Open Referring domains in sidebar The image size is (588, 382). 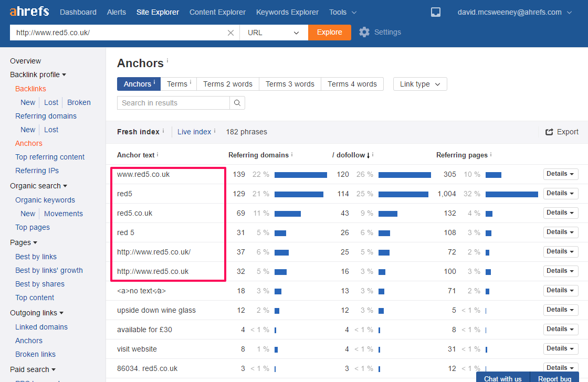[x=46, y=116]
